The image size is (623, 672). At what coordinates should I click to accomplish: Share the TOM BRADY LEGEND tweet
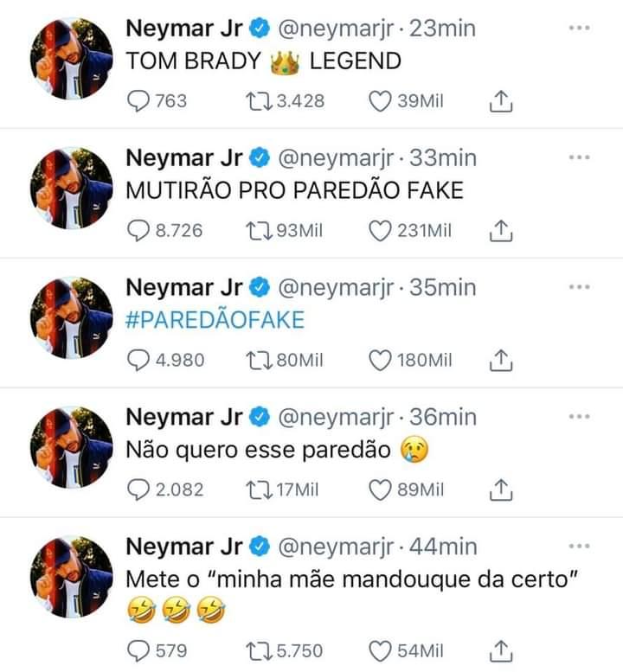(x=502, y=102)
